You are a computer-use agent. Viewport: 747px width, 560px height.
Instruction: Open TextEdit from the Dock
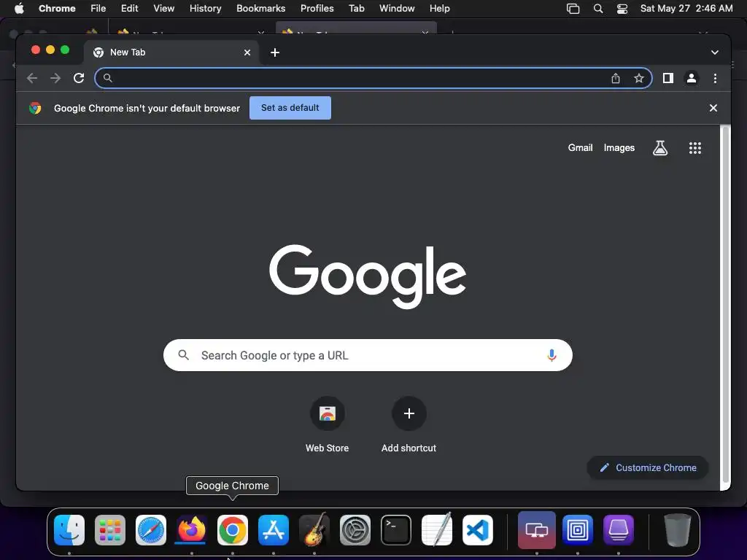(x=437, y=530)
